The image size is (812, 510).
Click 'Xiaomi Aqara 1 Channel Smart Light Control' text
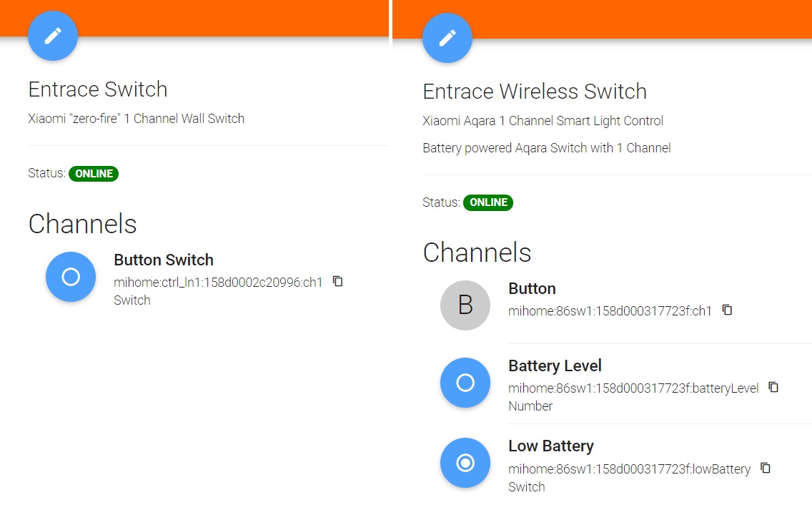pyautogui.click(x=543, y=121)
